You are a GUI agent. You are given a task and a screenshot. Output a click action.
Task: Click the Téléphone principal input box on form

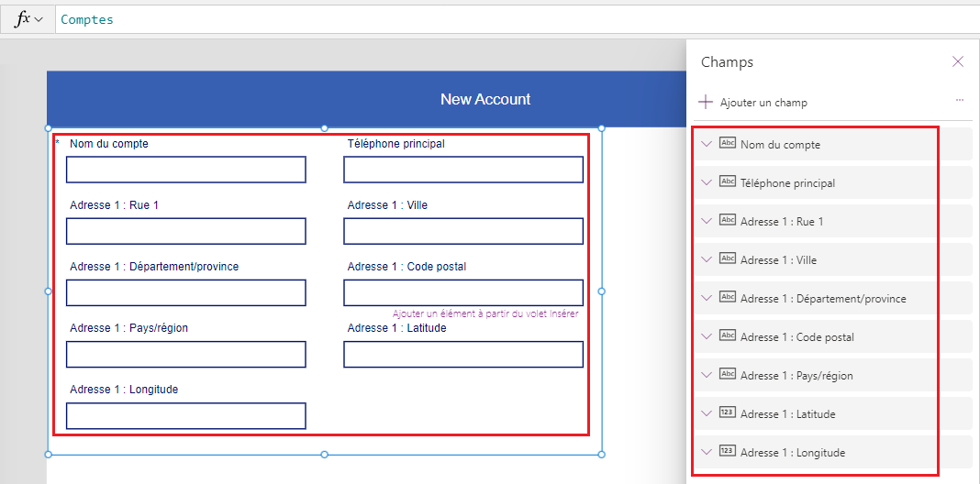pyautogui.click(x=463, y=170)
